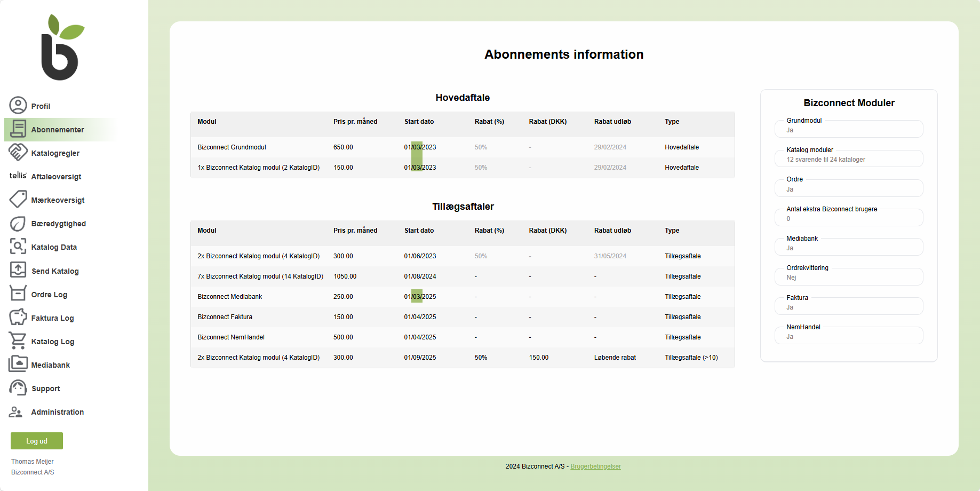Click the 01/08/2024 start date cell

pos(420,276)
